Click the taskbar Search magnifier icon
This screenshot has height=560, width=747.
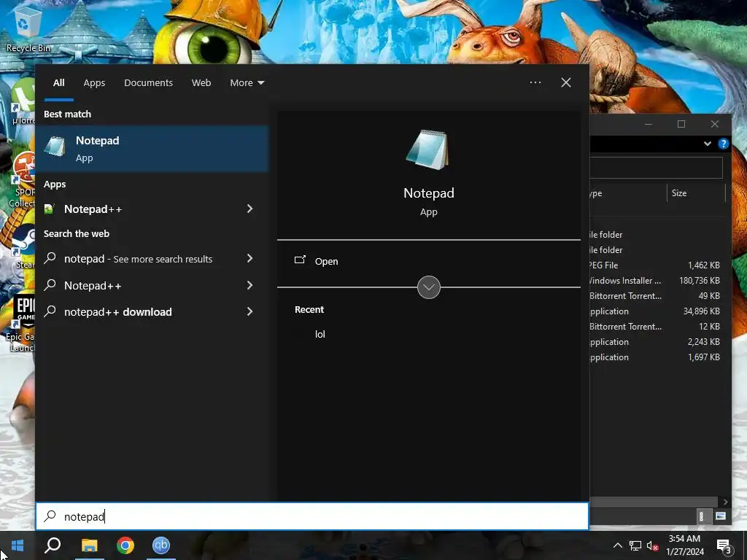click(53, 545)
